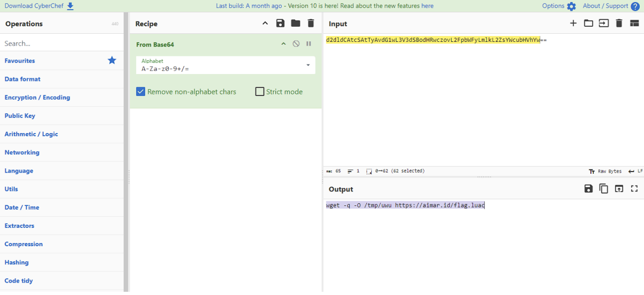Viewport: 644px width, 295px height.
Task: Open the Date / Time category
Action: [x=62, y=207]
